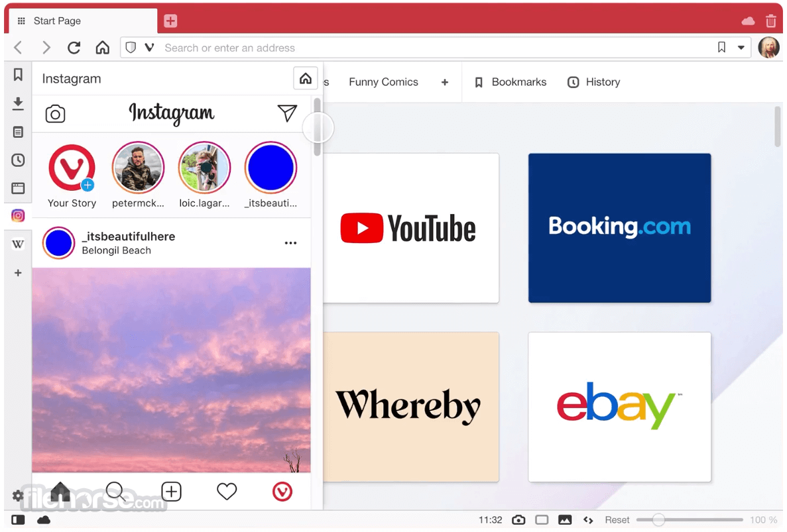
Task: Open the History panel clock icon
Action: pos(18,160)
